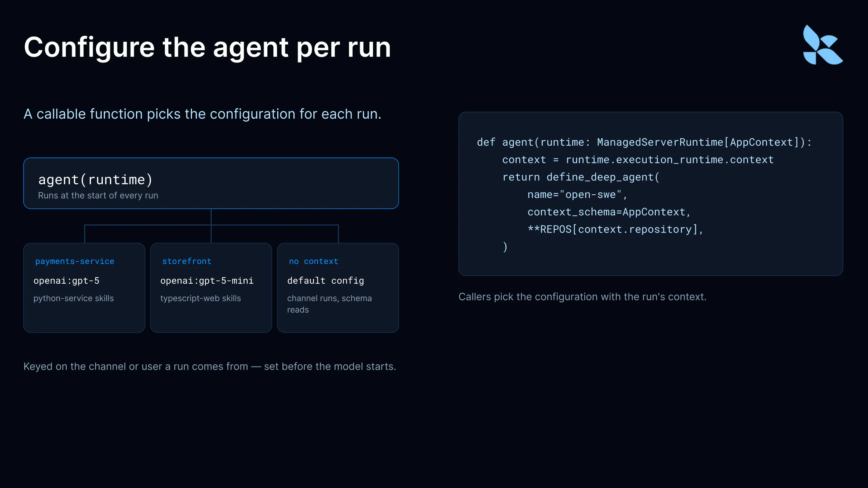Click the storefront label

[187, 261]
